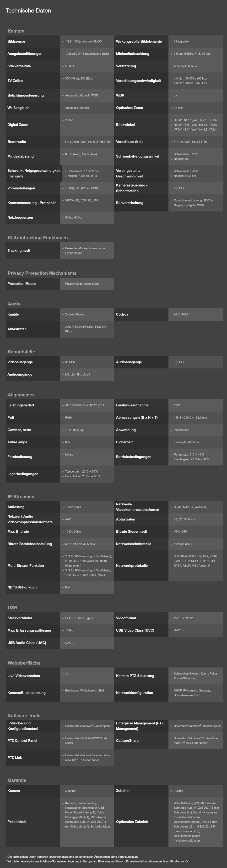The width and height of the screenshot is (227, 868).
Task: Click the IP-Streamen section heading
Action: [x=21, y=497]
